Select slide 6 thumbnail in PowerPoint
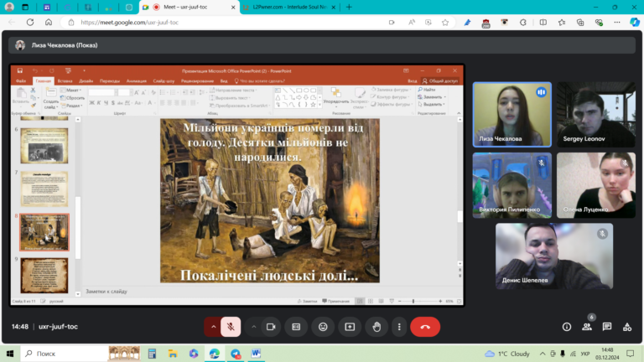This screenshot has width=644, height=362. 44,146
